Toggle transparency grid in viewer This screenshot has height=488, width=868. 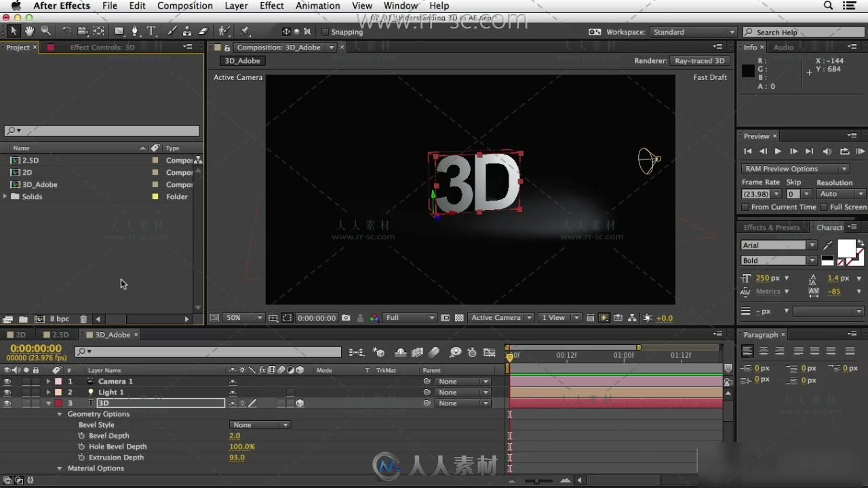point(459,318)
